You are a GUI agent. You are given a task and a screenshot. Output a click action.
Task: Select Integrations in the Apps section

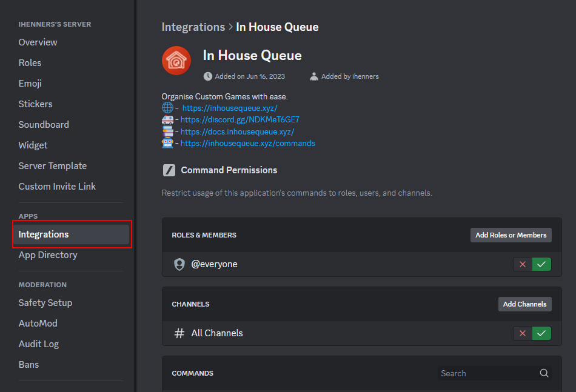(72, 234)
